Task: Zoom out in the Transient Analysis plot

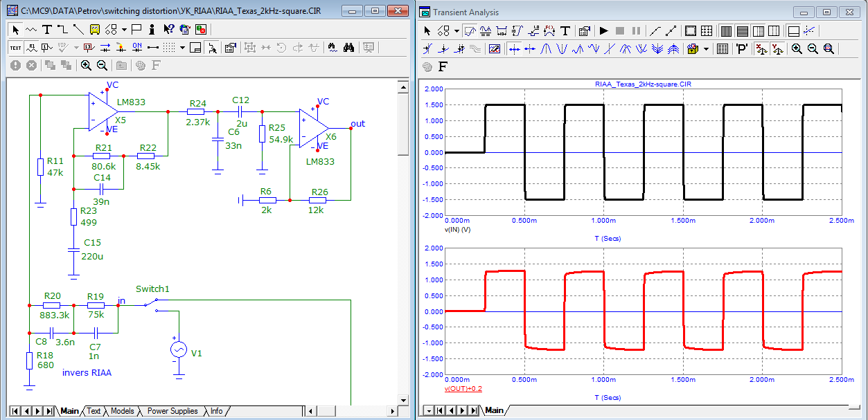Action: (x=813, y=49)
